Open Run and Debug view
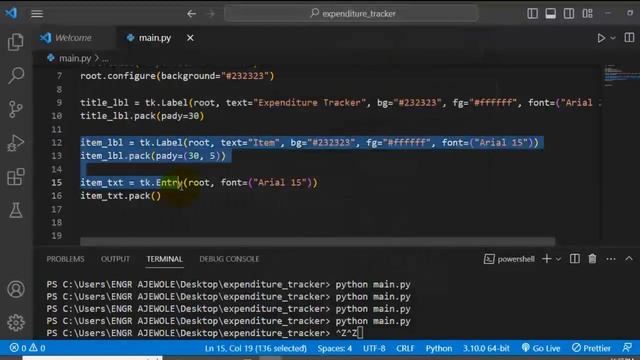This screenshot has width=640, height=360. point(16,143)
